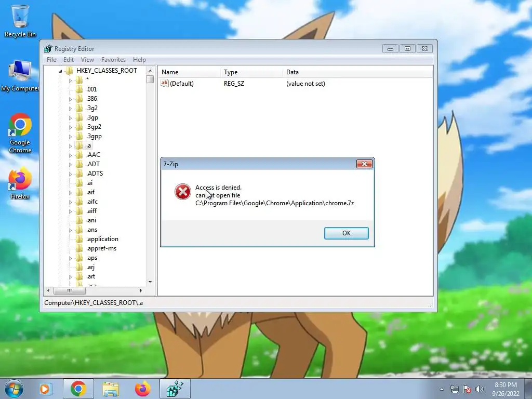Click tree horizontal scroll left arrow
532x399 pixels.
point(48,290)
